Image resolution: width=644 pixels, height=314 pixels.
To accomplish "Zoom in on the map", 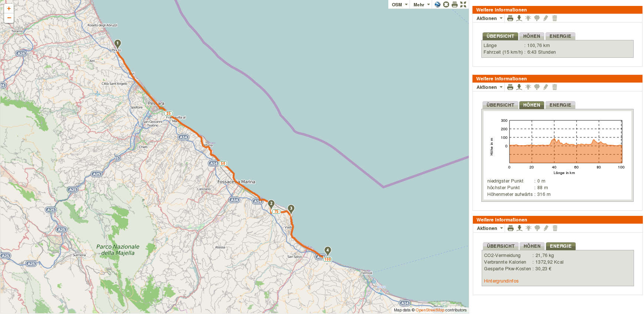I will pos(9,9).
